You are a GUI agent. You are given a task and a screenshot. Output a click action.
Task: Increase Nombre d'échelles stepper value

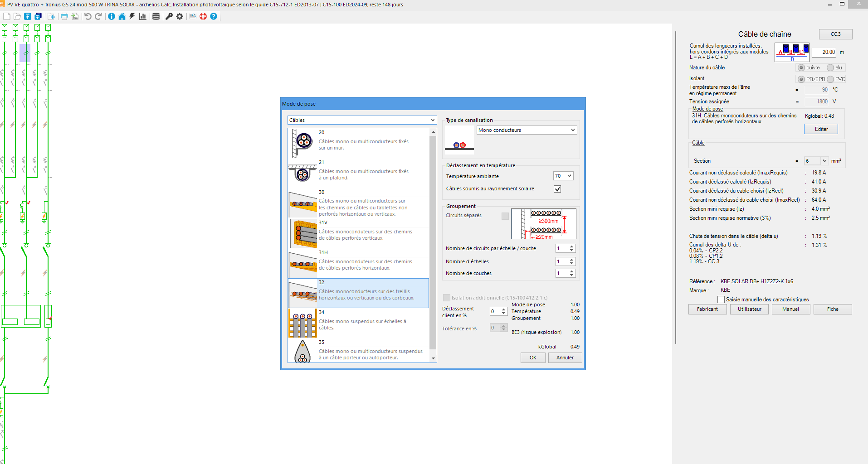(572, 260)
